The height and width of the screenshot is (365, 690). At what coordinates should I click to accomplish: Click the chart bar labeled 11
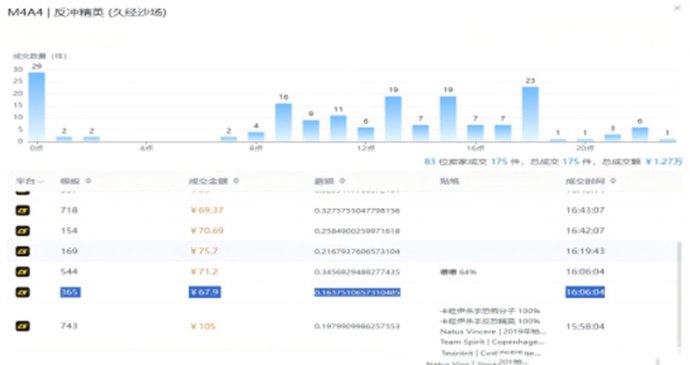(338, 128)
